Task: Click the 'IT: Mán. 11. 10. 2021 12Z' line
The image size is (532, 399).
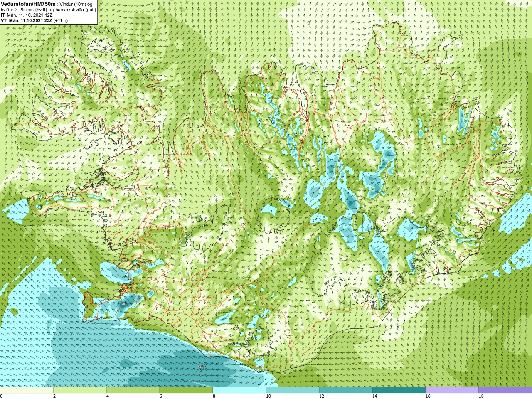Action: click(x=27, y=15)
